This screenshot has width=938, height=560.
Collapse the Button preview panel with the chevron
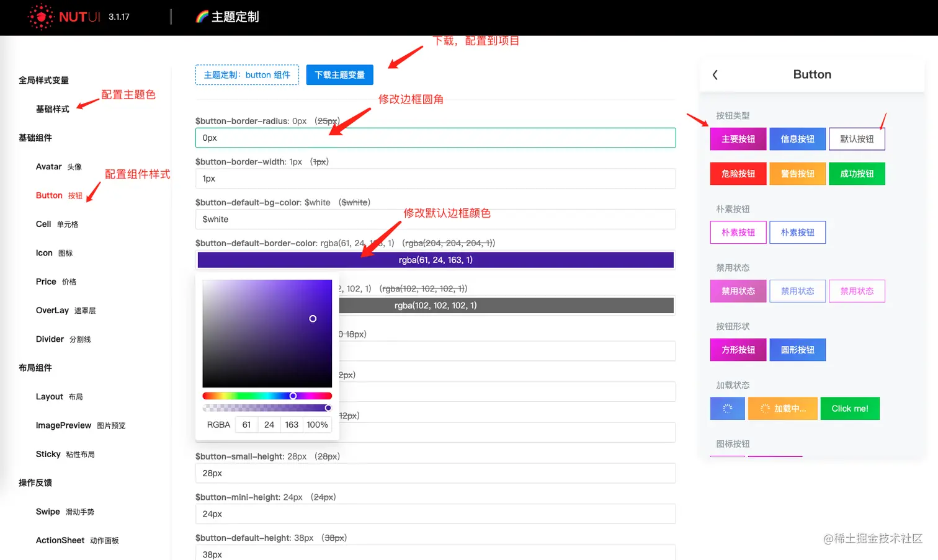click(x=715, y=74)
